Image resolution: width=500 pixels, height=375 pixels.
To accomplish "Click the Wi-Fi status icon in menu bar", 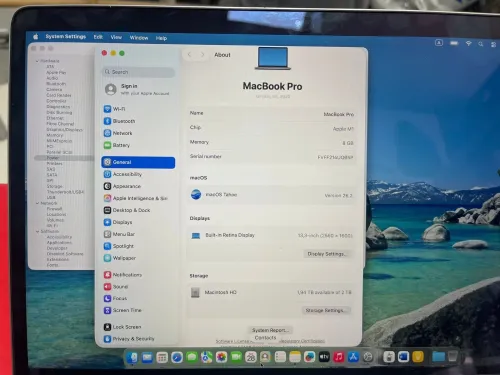I will coord(468,44).
